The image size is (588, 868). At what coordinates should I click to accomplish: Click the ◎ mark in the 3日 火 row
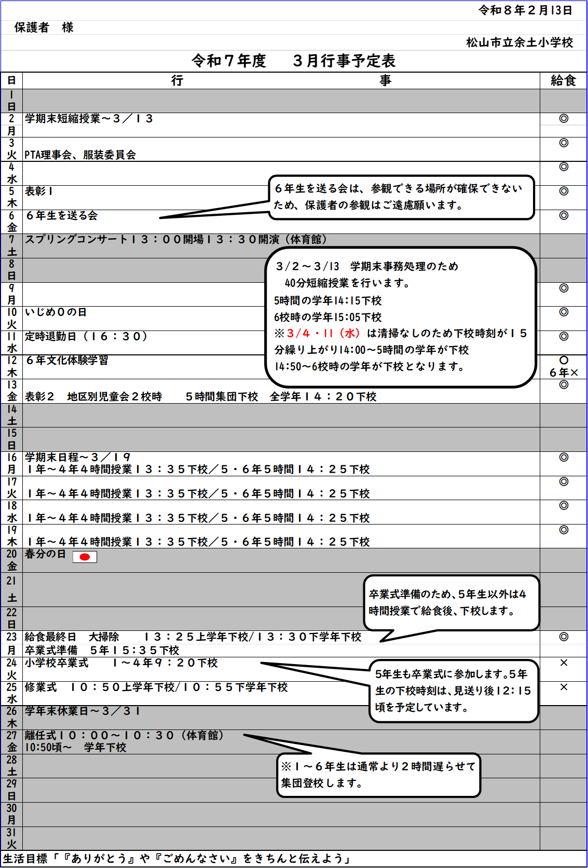[564, 143]
